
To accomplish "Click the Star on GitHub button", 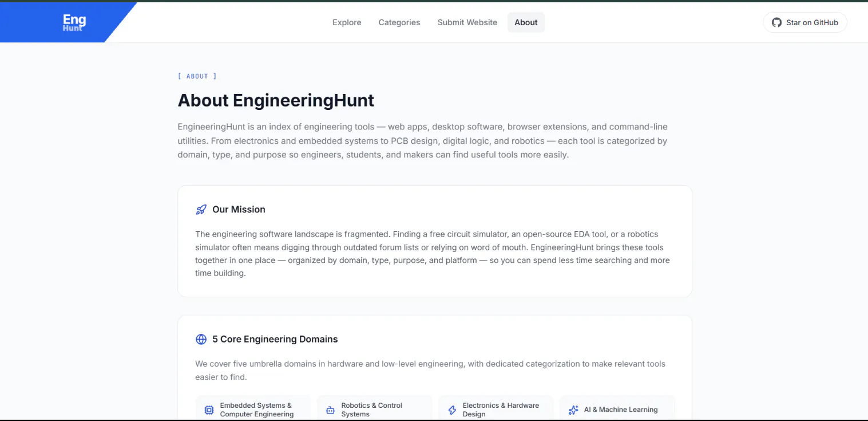I will point(805,22).
